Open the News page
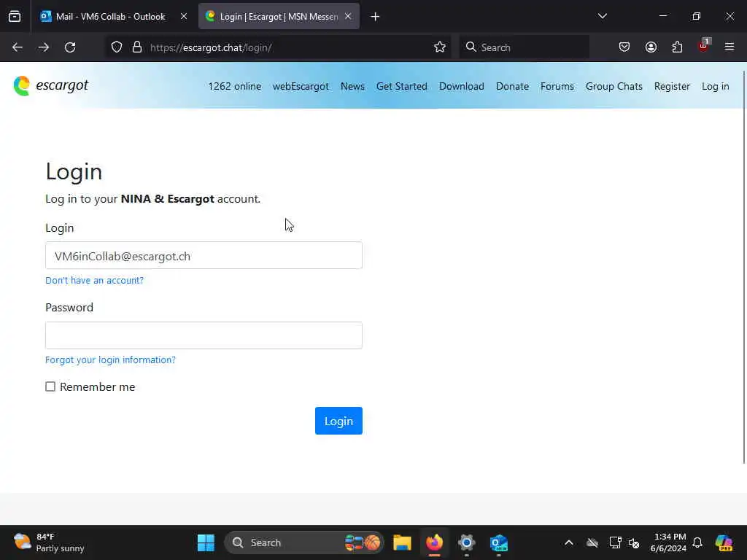The image size is (747, 560). point(352,86)
